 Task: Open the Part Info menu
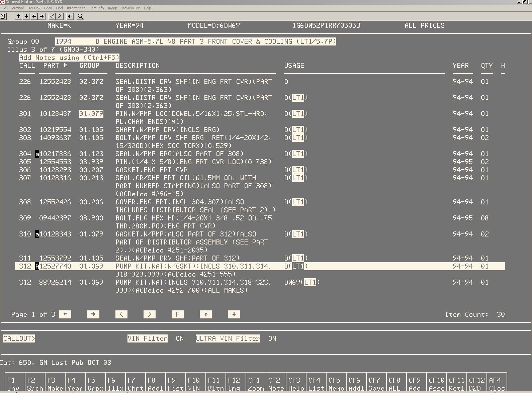[96, 8]
